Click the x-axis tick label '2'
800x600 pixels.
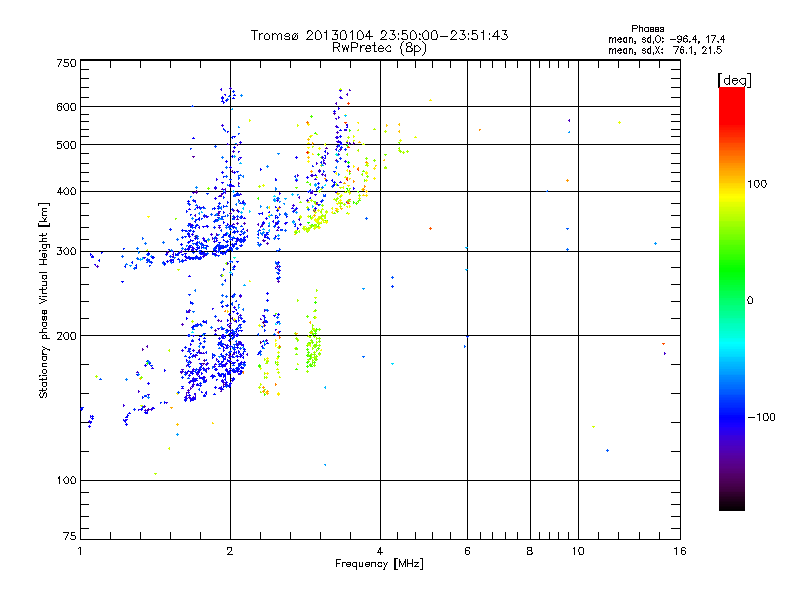230,551
